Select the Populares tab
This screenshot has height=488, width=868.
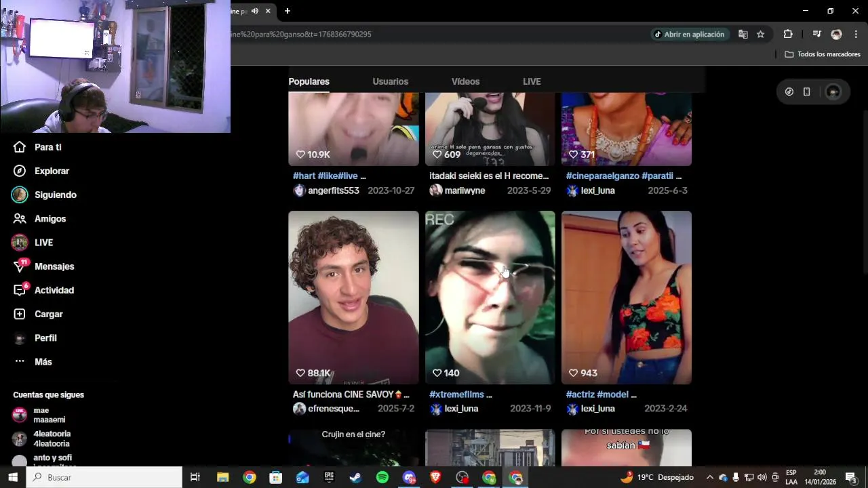click(x=309, y=81)
